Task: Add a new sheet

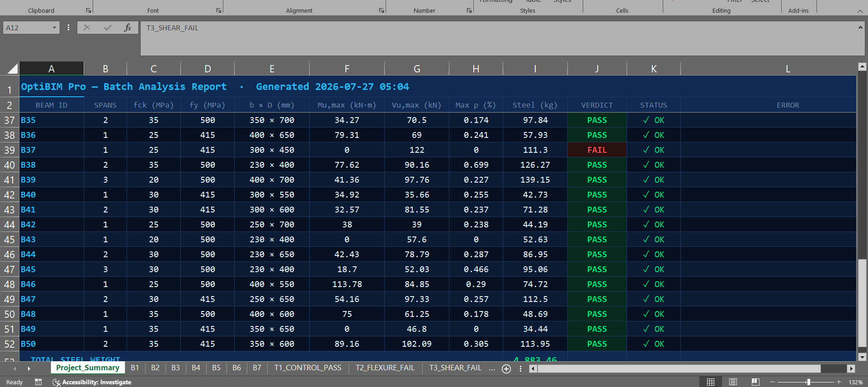Action: click(x=506, y=369)
